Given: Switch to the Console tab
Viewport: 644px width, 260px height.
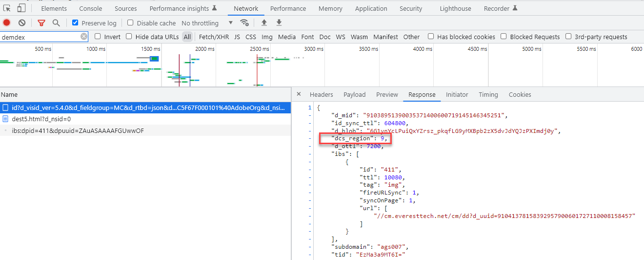Looking at the screenshot, I should coord(91,8).
